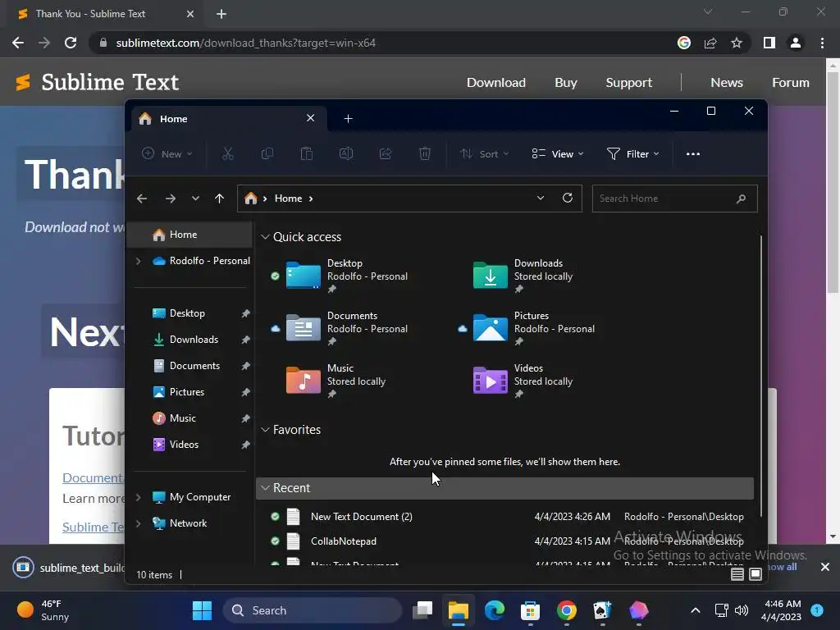Go back in File Explorer navigation

coord(142,199)
